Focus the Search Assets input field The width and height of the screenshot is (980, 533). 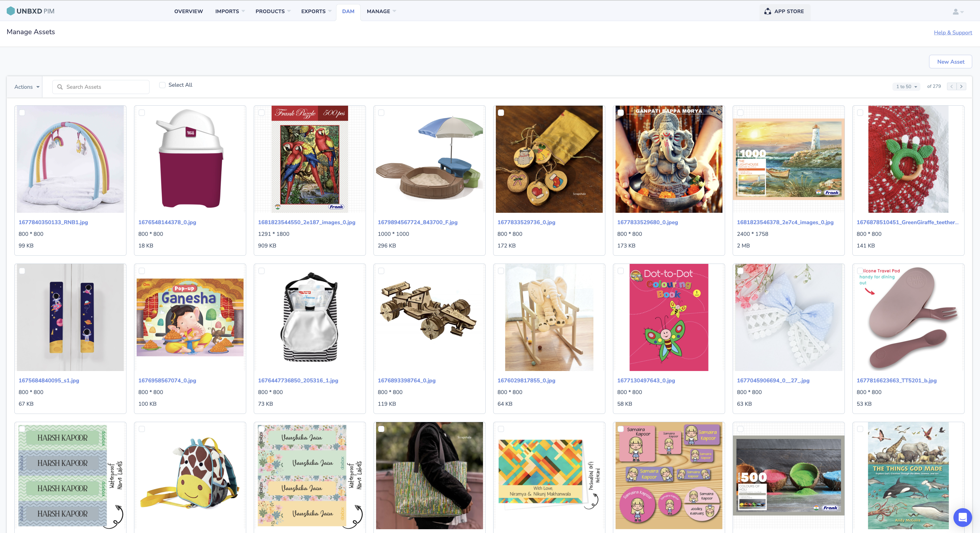pyautogui.click(x=101, y=87)
